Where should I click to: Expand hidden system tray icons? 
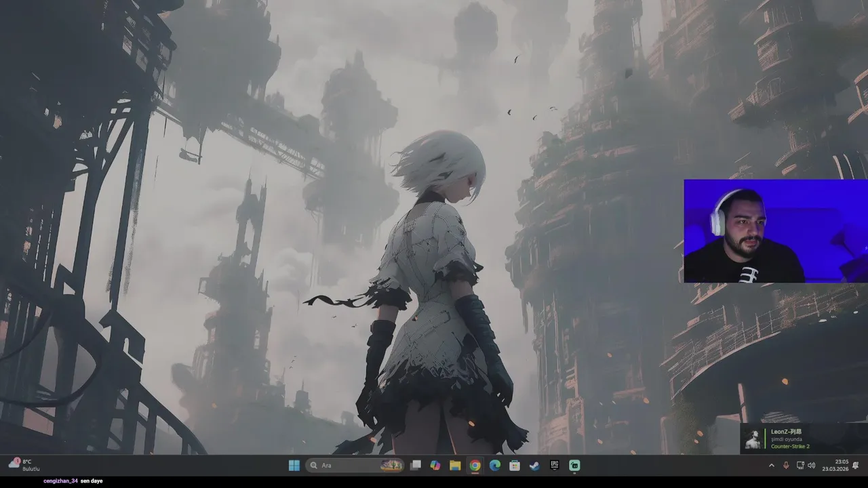[771, 466]
